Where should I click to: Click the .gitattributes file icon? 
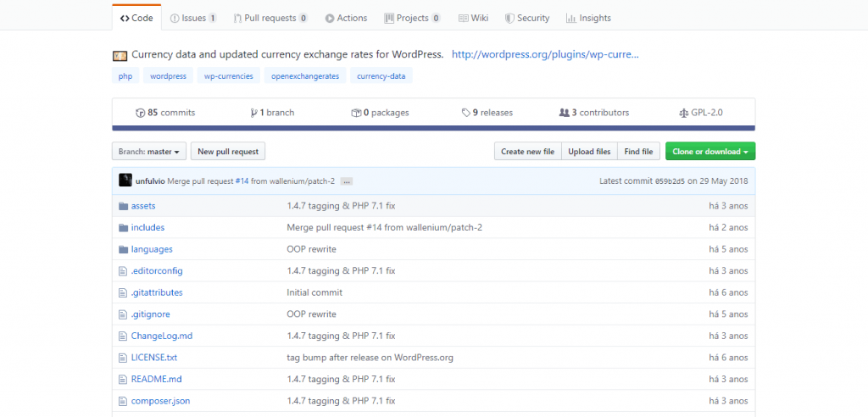point(123,292)
